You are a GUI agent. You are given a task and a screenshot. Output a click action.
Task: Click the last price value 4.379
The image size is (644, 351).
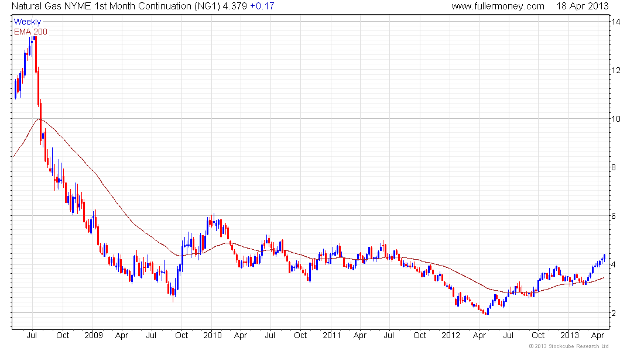[235, 6]
